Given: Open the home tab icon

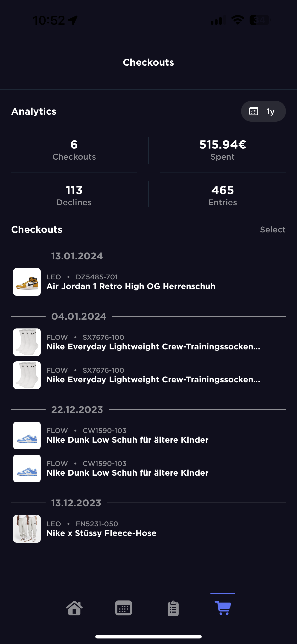Looking at the screenshot, I should pos(74,608).
